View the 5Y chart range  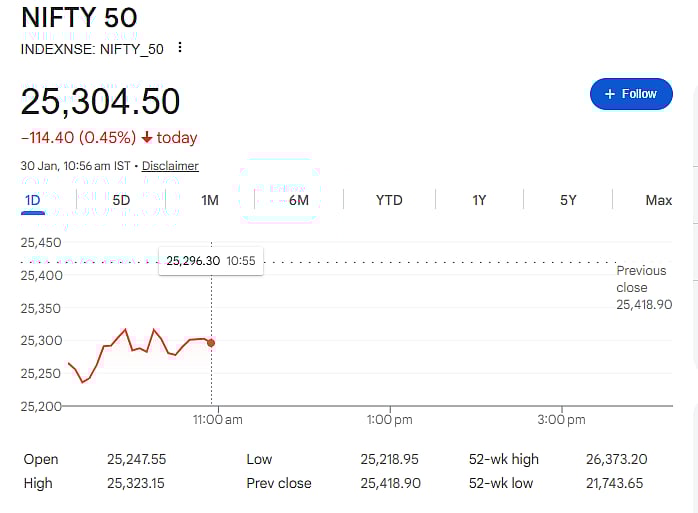click(568, 200)
